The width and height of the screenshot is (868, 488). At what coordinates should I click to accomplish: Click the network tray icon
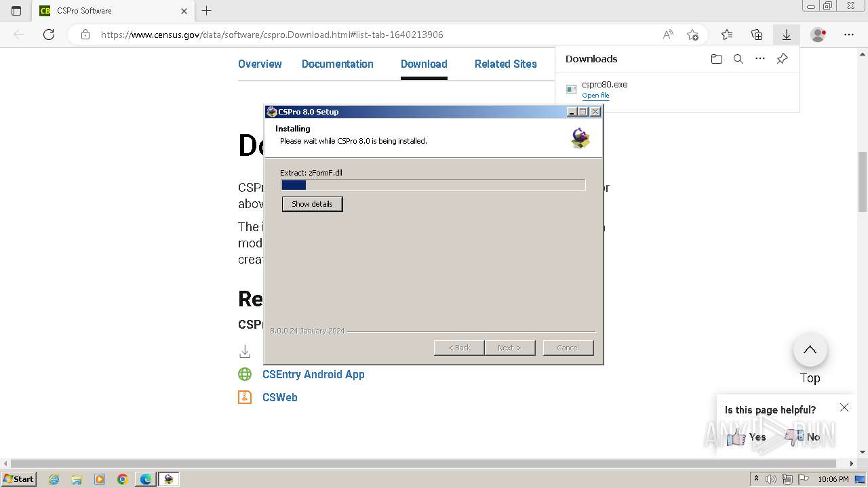(787, 479)
